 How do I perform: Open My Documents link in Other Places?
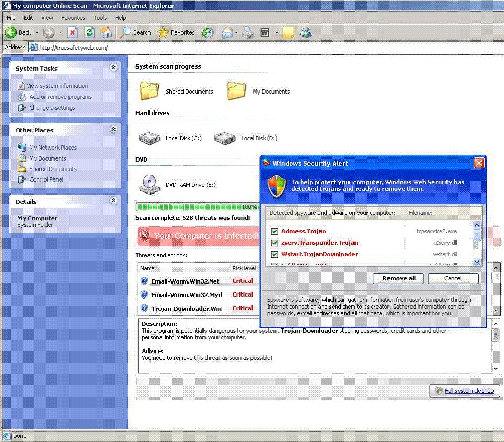pos(48,158)
